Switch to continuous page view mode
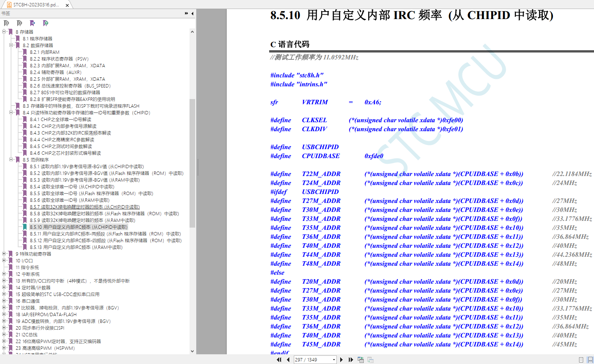The height and width of the screenshot is (364, 594). (590, 360)
